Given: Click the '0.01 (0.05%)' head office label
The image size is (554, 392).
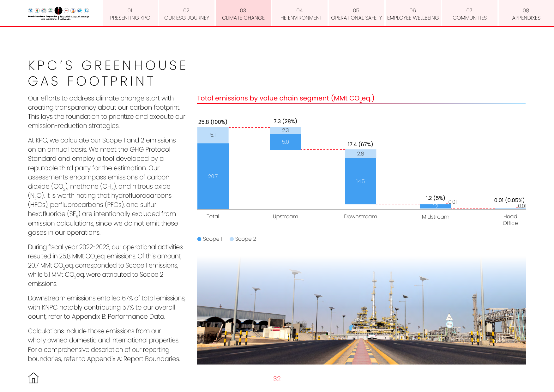Looking at the screenshot, I should (x=509, y=200).
